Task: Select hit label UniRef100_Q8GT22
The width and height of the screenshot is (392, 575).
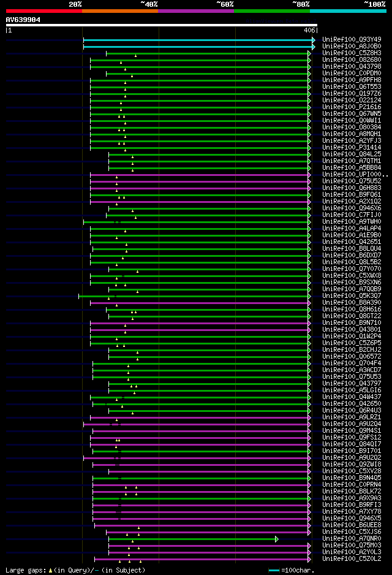Action: [352, 316]
